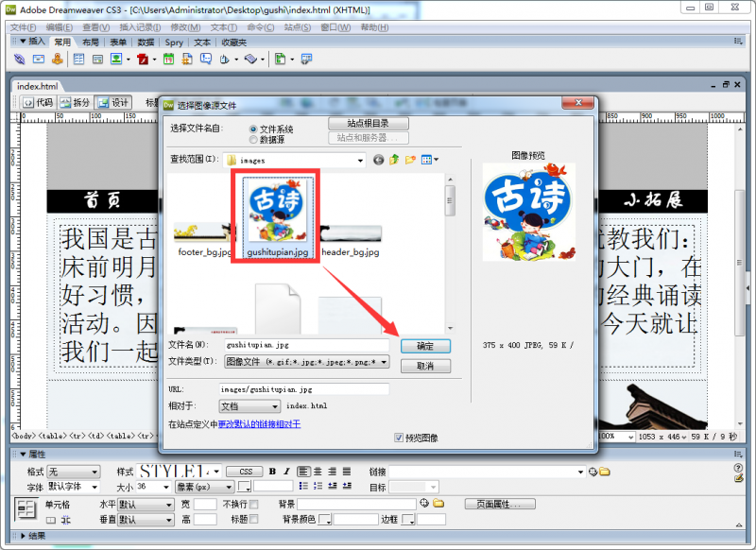Switch to 代码 view
Viewport: 756px width, 550px height.
click(38, 102)
